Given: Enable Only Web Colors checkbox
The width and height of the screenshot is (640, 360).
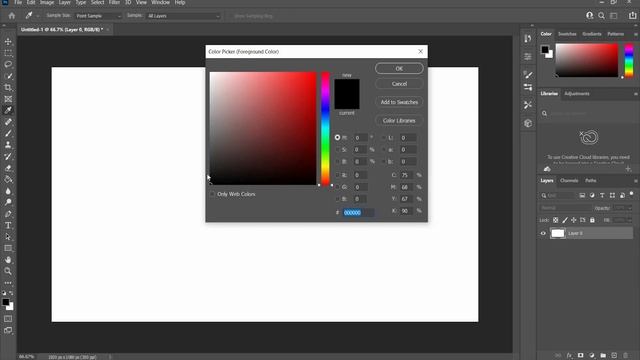Looking at the screenshot, I should (212, 194).
